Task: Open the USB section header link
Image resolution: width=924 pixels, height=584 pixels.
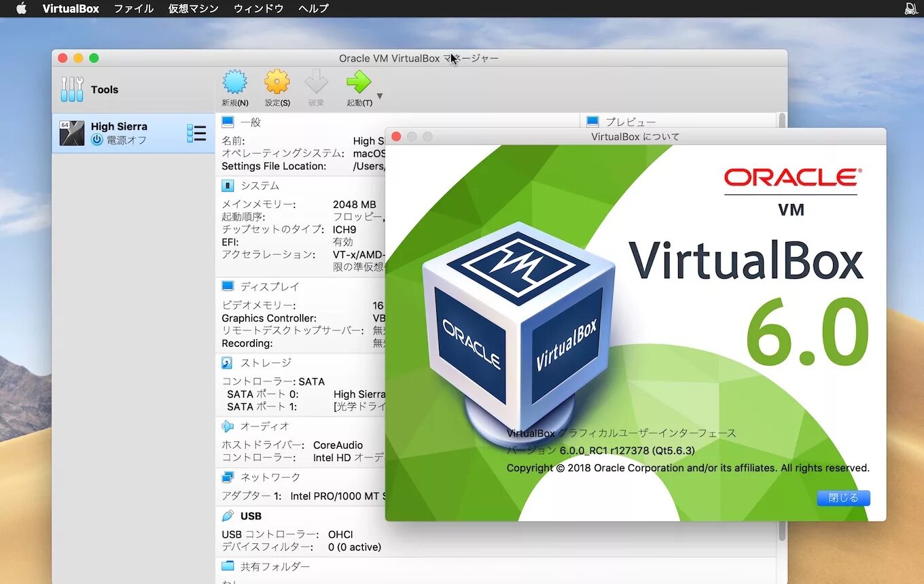Action: pos(251,516)
